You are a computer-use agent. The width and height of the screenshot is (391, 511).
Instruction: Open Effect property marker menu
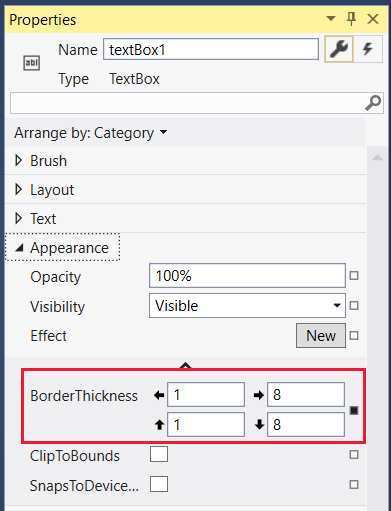click(x=354, y=335)
